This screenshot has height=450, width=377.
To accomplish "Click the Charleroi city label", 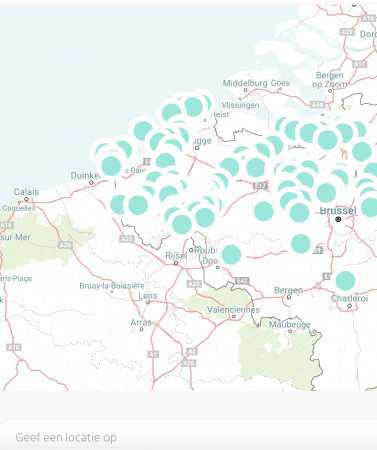I will coord(350,298).
